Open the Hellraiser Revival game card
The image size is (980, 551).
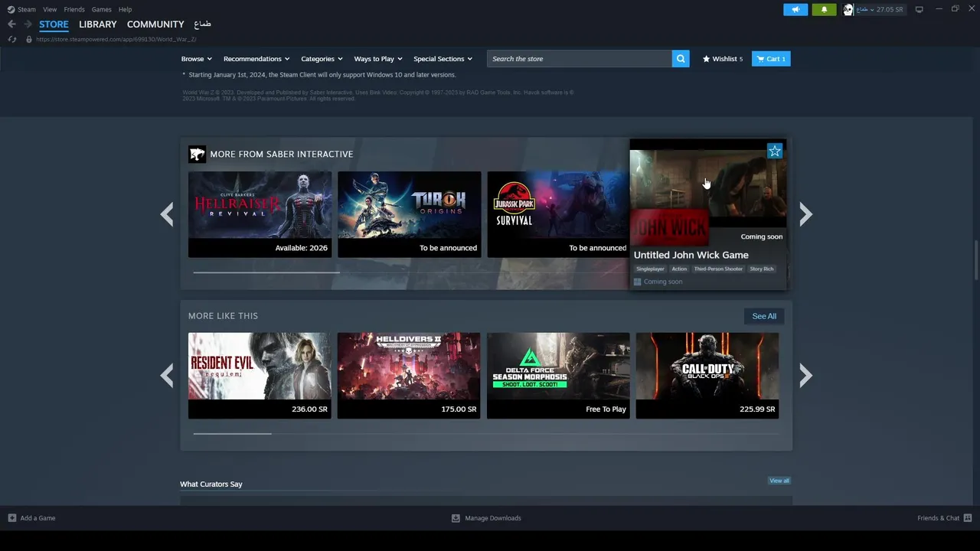pyautogui.click(x=260, y=214)
